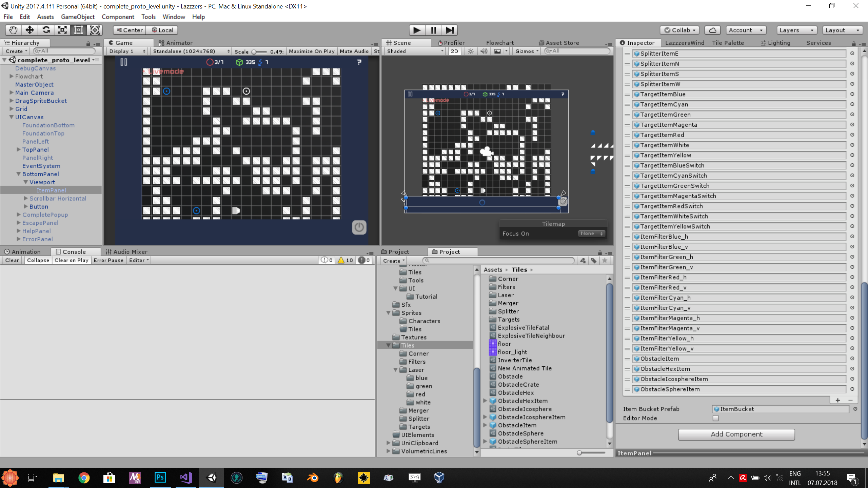Select the Hand tool in toolbar
The image size is (868, 488).
click(13, 30)
